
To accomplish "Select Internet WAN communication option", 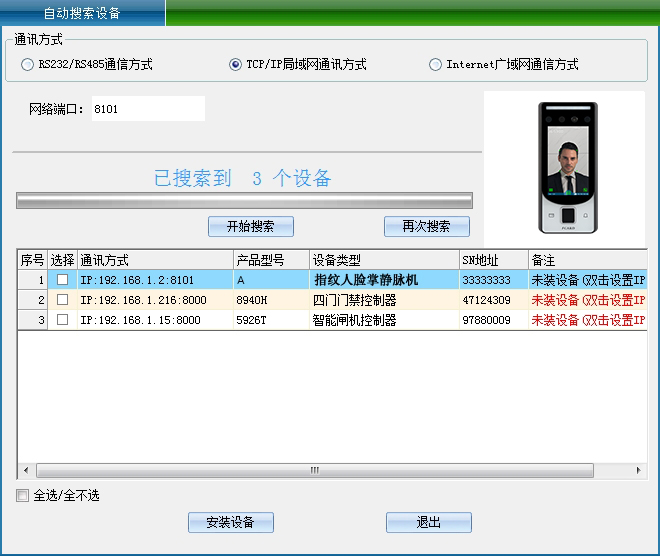I will tap(435, 65).
